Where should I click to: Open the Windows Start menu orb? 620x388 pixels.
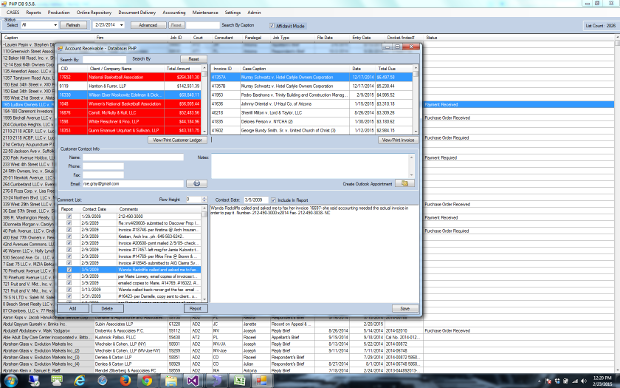point(11,380)
